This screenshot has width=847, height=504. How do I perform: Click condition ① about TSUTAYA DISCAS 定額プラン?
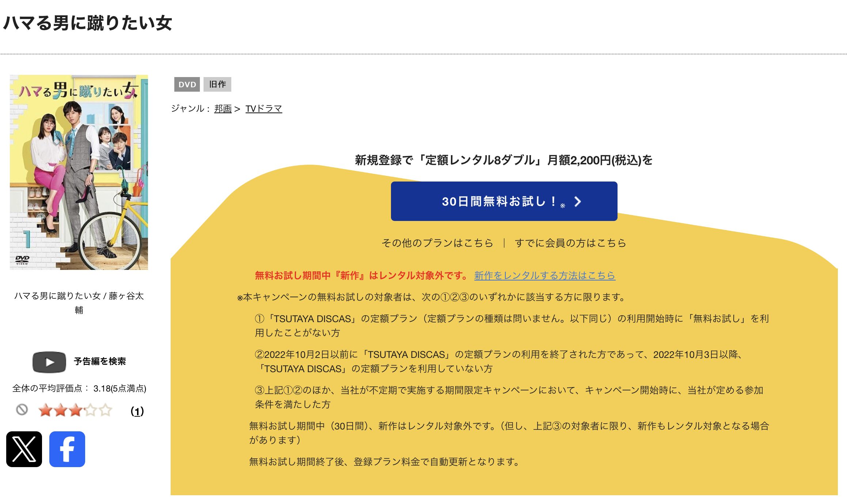pyautogui.click(x=512, y=326)
